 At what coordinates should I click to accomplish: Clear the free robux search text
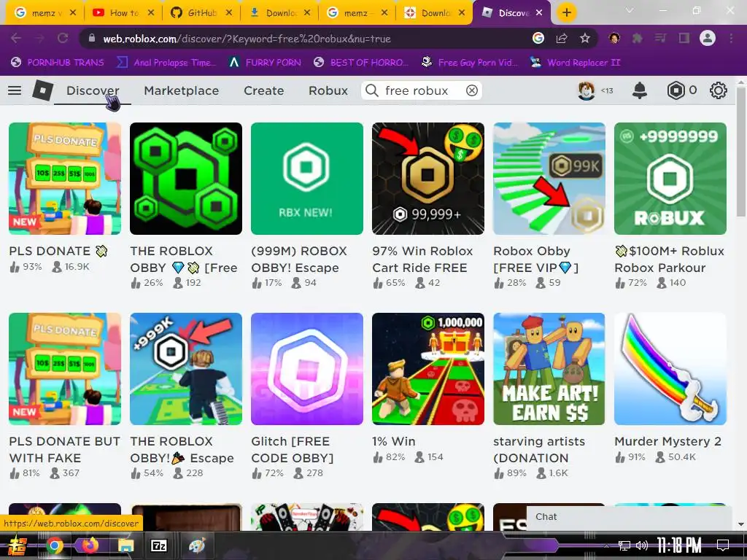pos(472,90)
